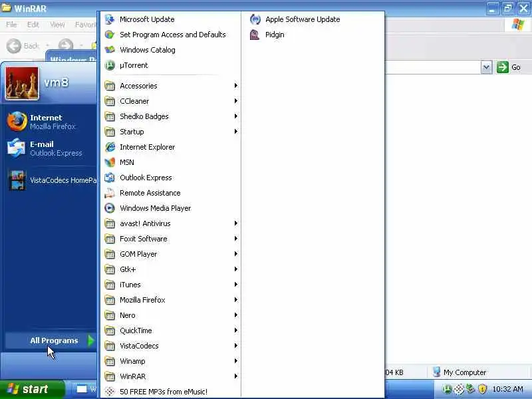Open the Gtk+ program group
This screenshot has height=399, width=532.
(x=171, y=269)
